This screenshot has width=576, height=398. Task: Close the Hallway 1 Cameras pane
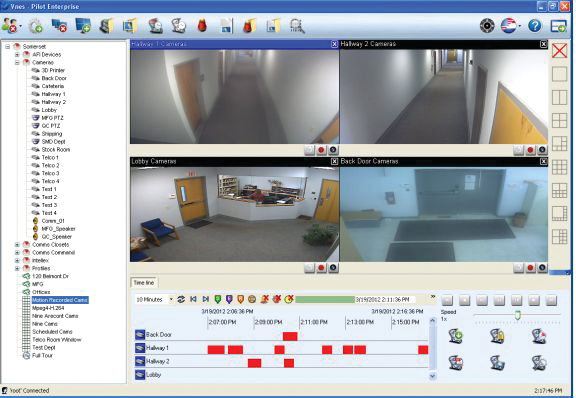pos(334,44)
